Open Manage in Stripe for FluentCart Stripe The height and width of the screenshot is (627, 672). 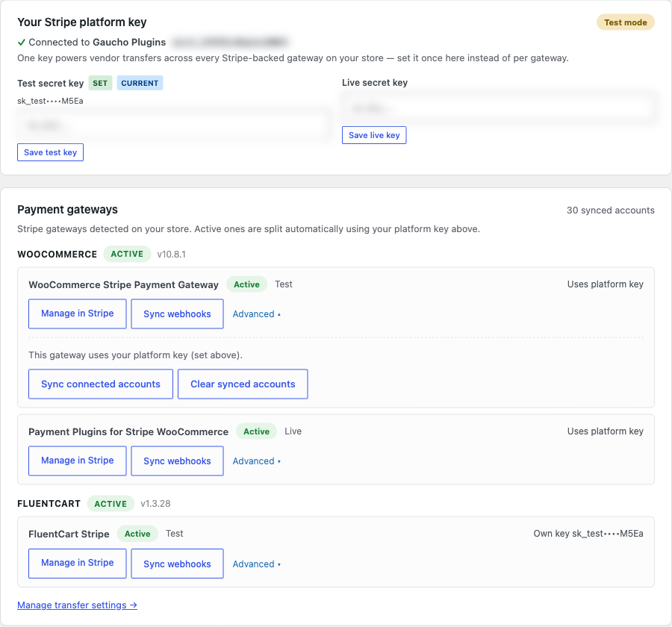click(77, 563)
